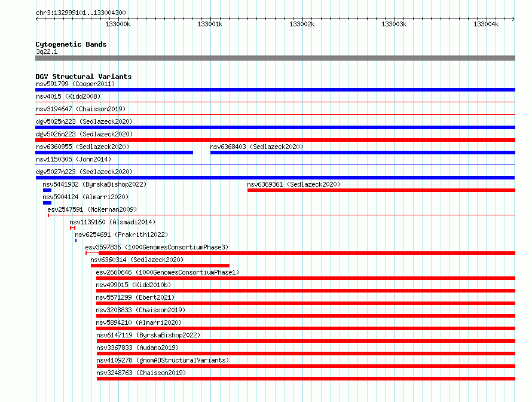Screen dimensions: 532x402
Task: Click the chr3:132999101..133004300 coordinate text
Action: point(81,13)
